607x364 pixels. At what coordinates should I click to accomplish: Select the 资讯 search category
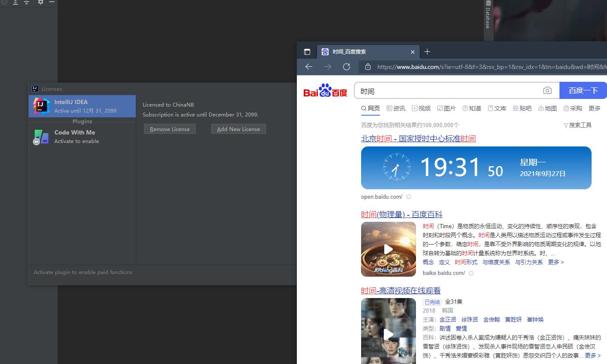(396, 108)
